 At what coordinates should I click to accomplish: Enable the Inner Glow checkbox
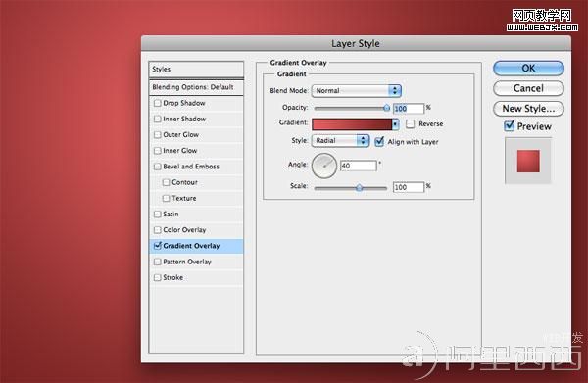pyautogui.click(x=158, y=151)
